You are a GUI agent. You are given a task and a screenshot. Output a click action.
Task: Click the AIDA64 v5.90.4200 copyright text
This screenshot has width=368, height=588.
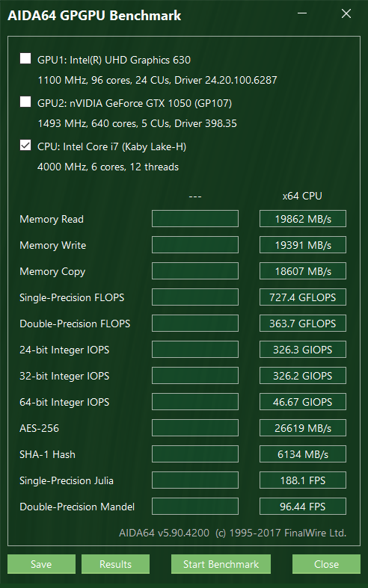click(233, 533)
